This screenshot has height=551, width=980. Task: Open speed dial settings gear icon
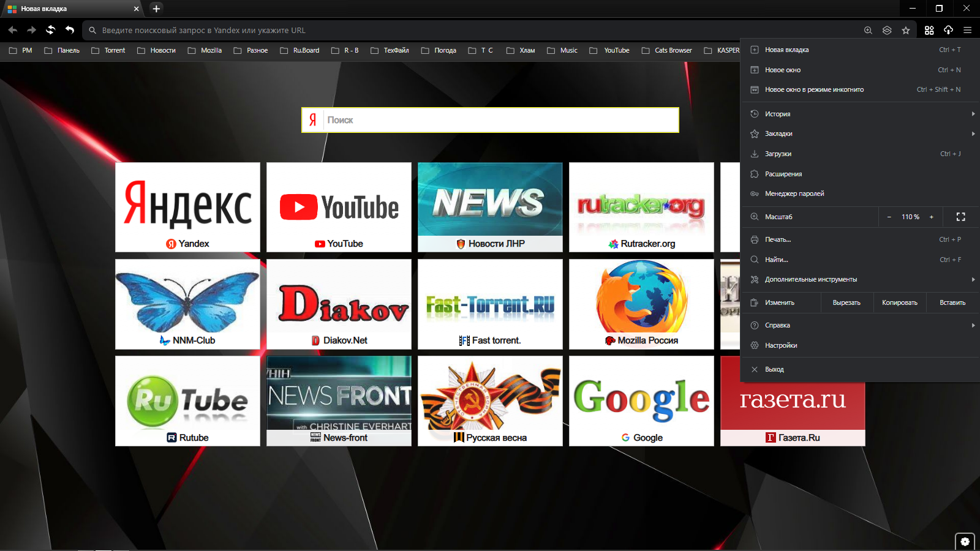pyautogui.click(x=965, y=541)
